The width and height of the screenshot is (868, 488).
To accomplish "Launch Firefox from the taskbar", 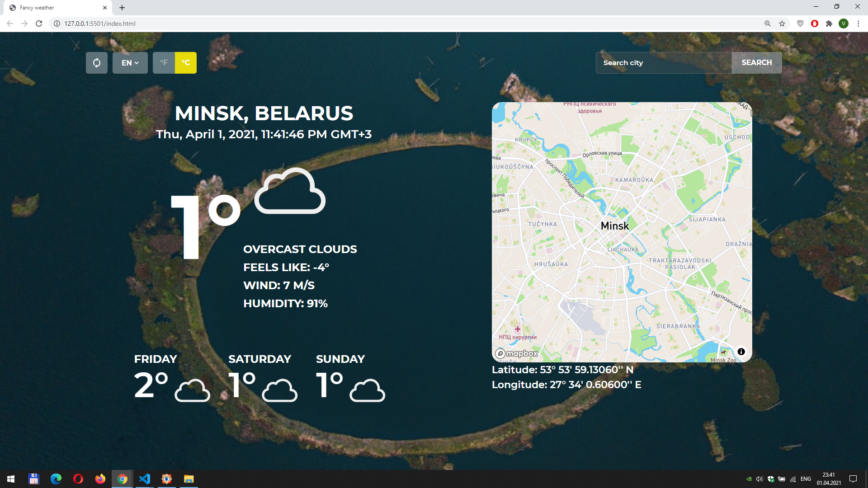I will (100, 479).
